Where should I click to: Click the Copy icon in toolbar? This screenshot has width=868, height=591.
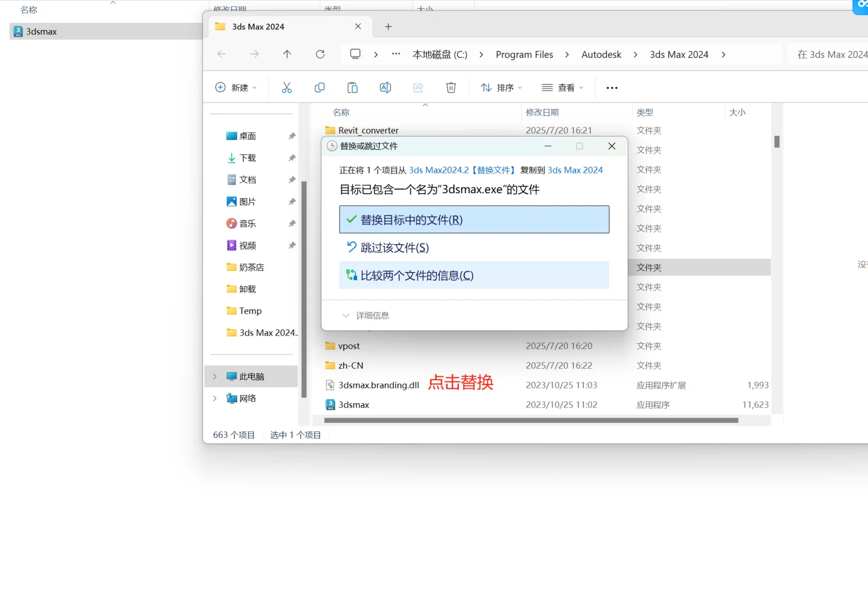coord(319,88)
